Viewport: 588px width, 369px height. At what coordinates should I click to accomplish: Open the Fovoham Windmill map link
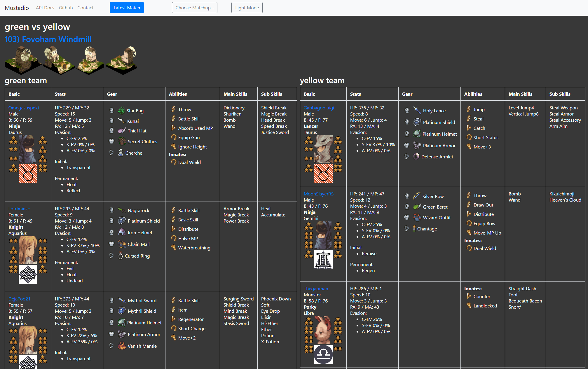coord(48,39)
